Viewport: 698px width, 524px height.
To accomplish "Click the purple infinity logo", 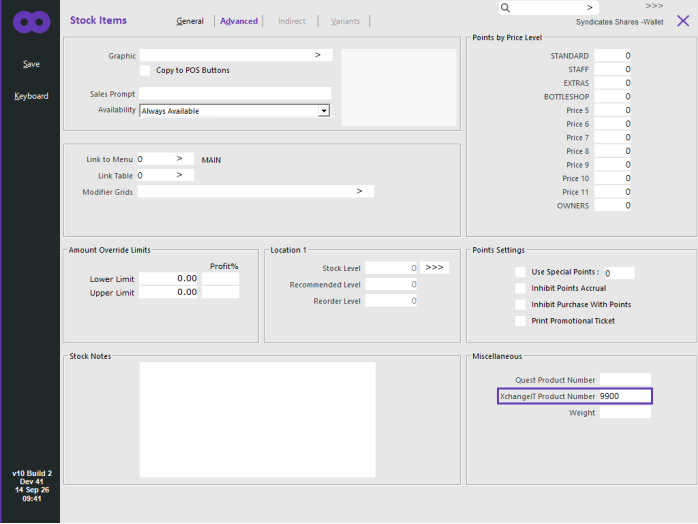I will pos(31,22).
